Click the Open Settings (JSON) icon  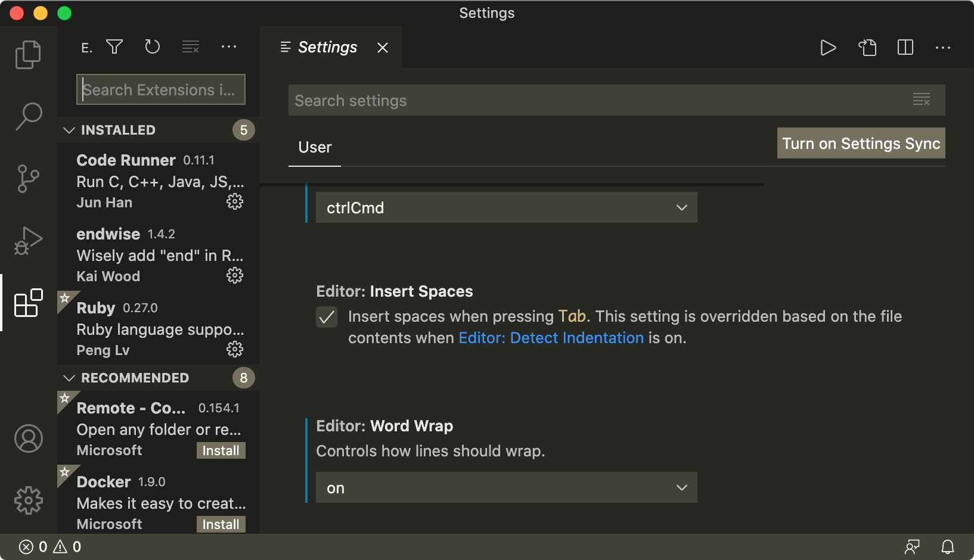[867, 47]
